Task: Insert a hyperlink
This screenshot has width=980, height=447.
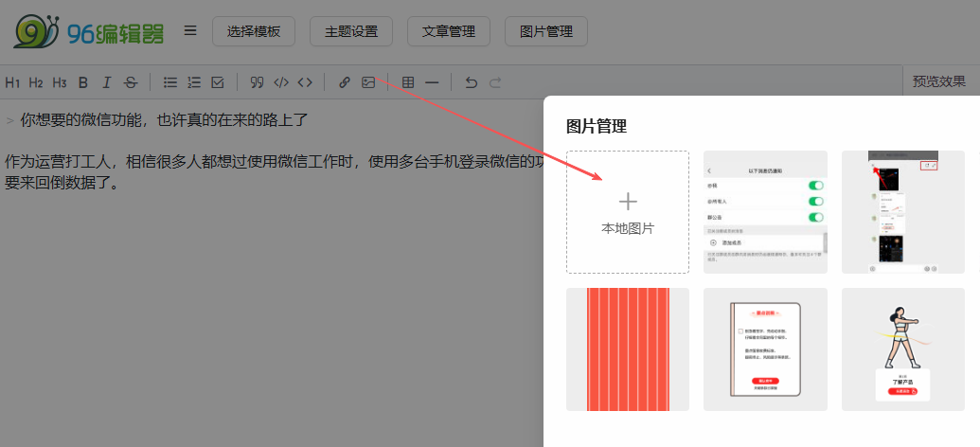Action: (345, 82)
